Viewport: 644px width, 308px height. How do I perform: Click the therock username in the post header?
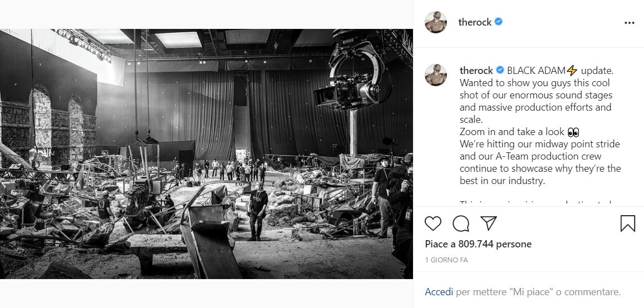point(475,22)
